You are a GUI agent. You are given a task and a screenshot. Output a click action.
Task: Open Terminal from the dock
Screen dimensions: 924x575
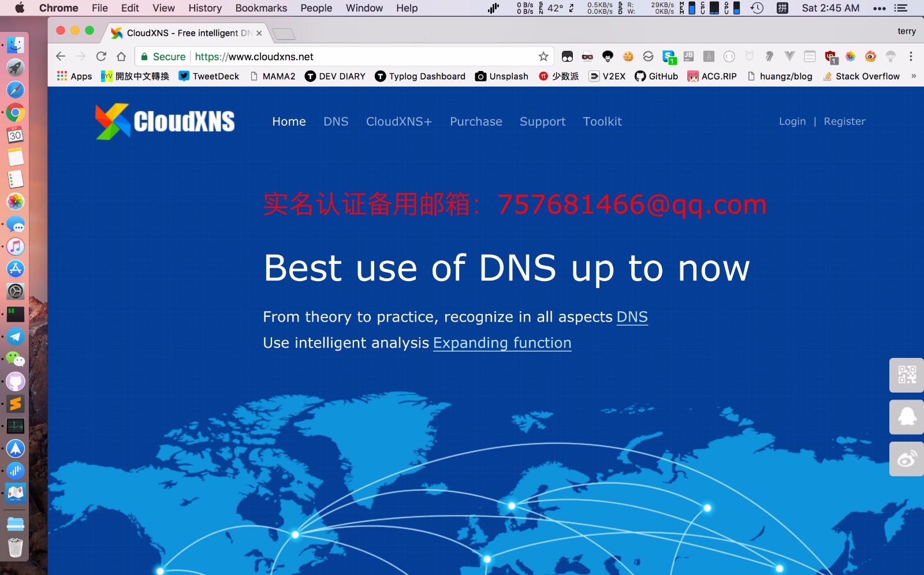point(16,314)
